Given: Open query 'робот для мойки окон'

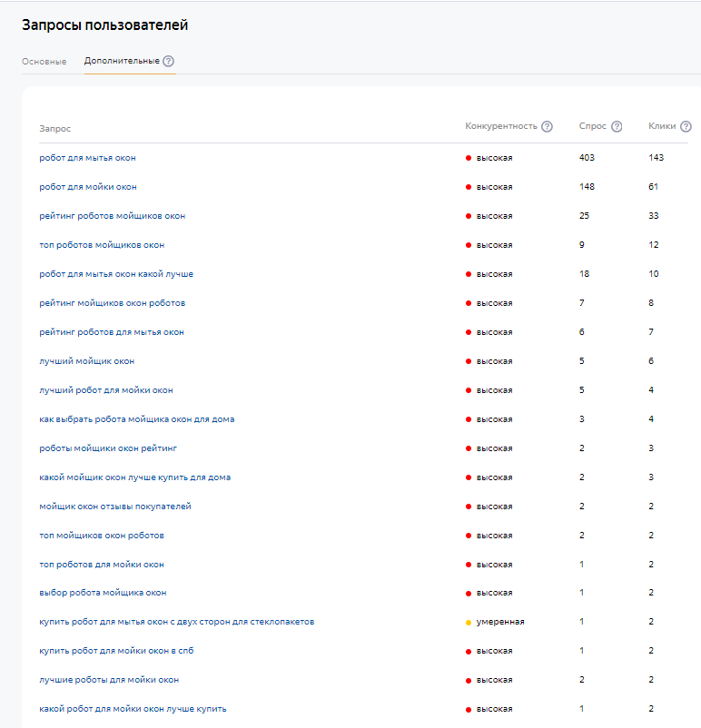Looking at the screenshot, I should tap(88, 187).
